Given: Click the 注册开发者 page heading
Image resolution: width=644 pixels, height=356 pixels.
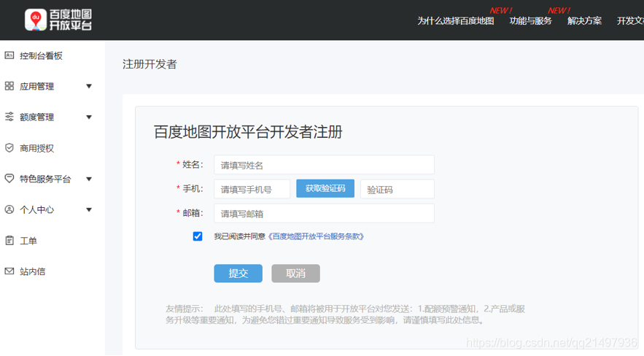Looking at the screenshot, I should click(150, 64).
